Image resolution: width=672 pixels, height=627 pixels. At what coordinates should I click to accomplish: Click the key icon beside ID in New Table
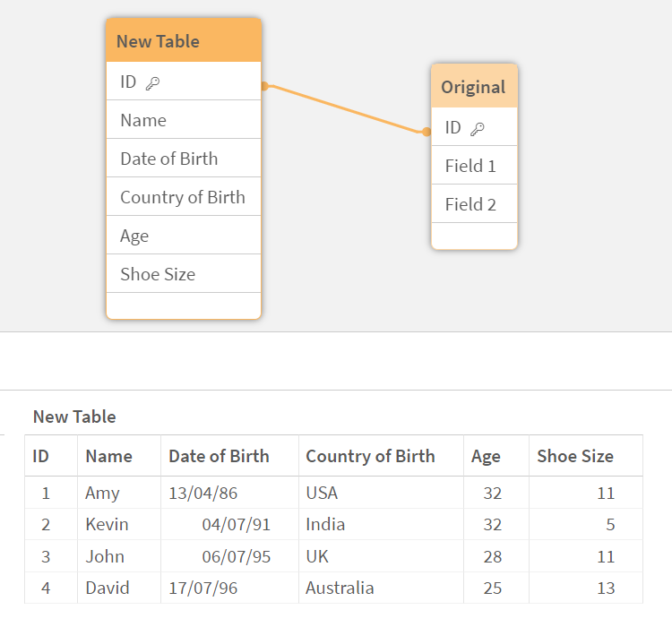tap(152, 82)
